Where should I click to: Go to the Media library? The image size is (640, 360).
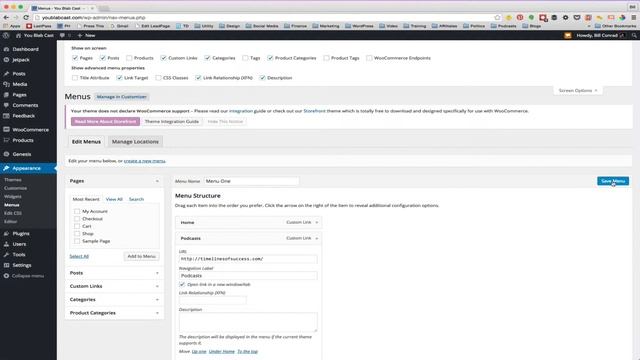click(20, 84)
